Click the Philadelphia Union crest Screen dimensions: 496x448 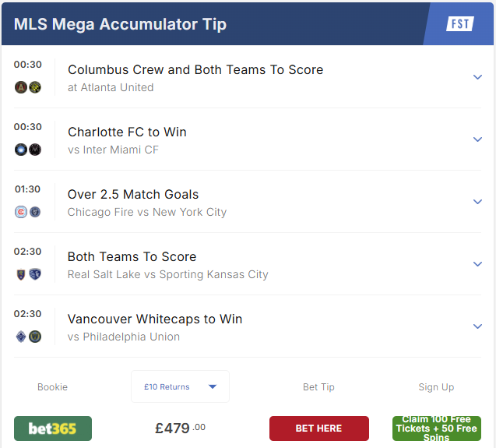point(35,337)
